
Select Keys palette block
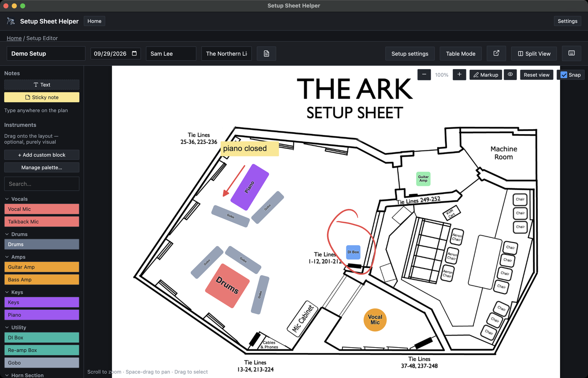pos(42,302)
